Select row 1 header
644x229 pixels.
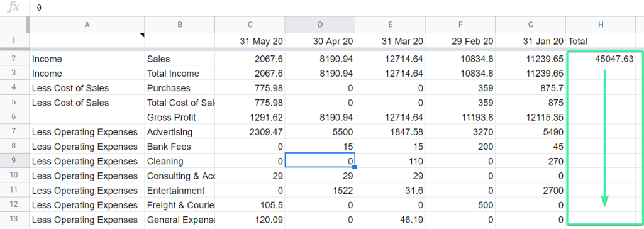(14, 41)
